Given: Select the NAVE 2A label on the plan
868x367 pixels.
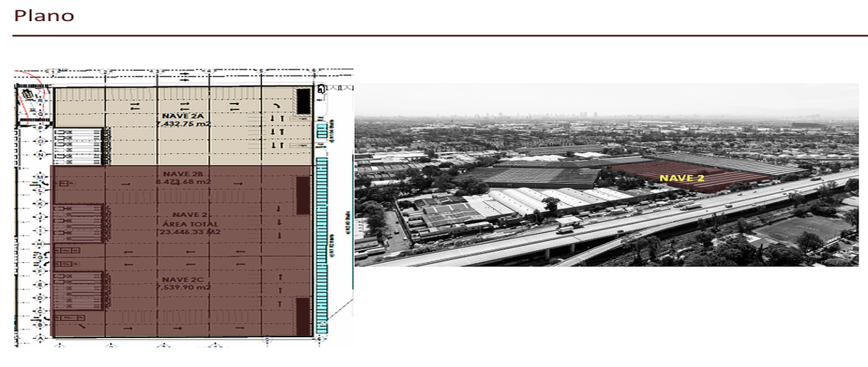Looking at the screenshot, I should click(x=183, y=114).
